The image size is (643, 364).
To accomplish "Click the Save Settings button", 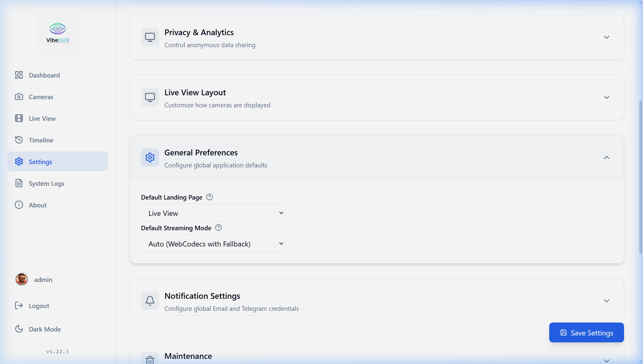I will point(586,332).
